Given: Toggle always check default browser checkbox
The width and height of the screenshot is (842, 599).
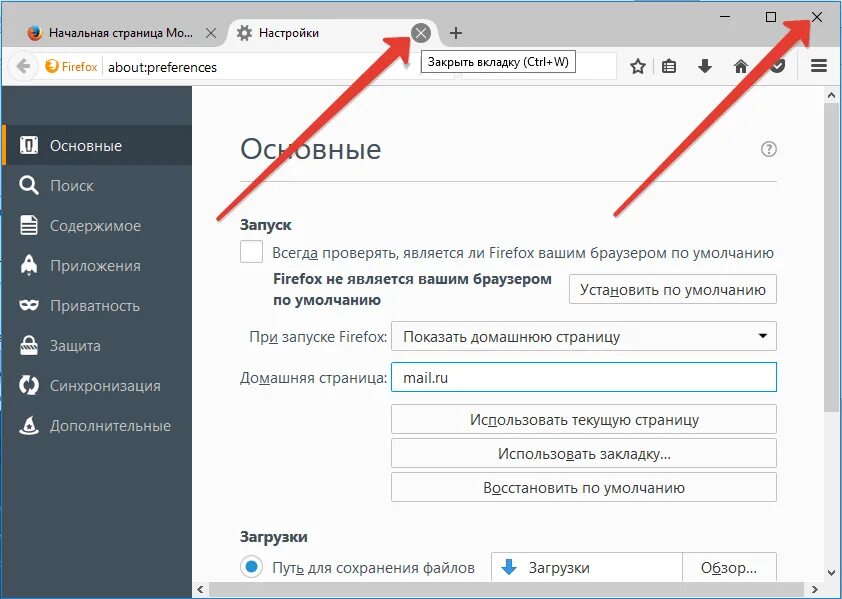Looking at the screenshot, I should tap(251, 251).
